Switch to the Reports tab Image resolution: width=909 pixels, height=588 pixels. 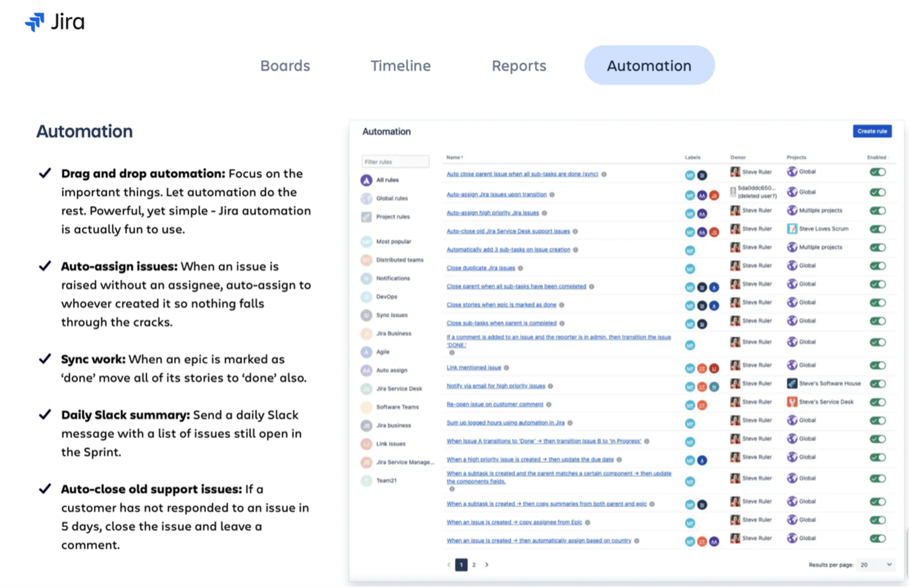coord(519,65)
